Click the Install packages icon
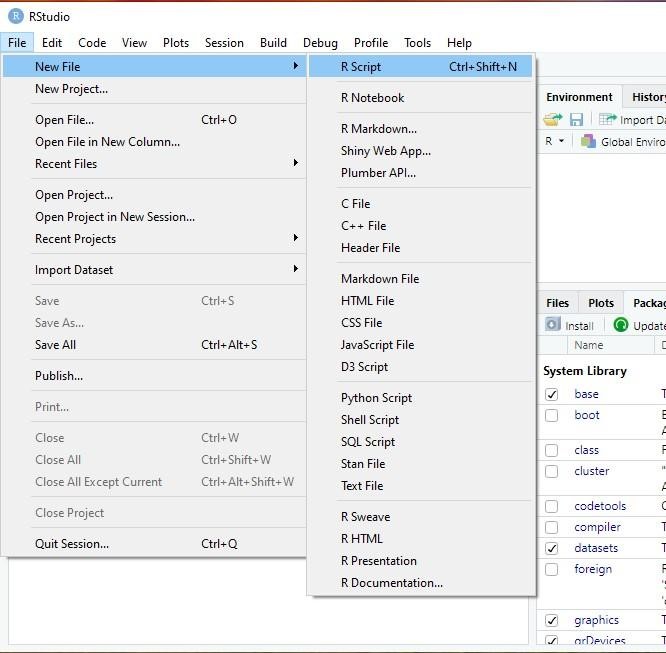The height and width of the screenshot is (653, 666). click(x=552, y=325)
